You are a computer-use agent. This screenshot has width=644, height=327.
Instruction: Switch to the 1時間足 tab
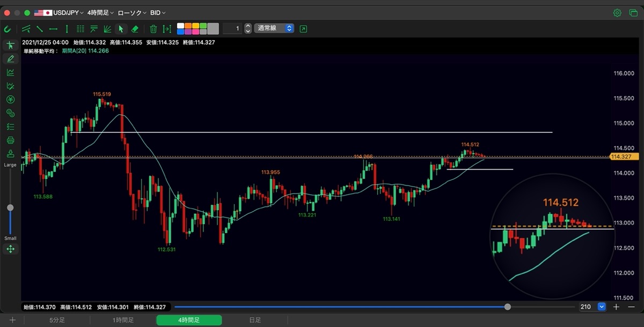tap(123, 320)
